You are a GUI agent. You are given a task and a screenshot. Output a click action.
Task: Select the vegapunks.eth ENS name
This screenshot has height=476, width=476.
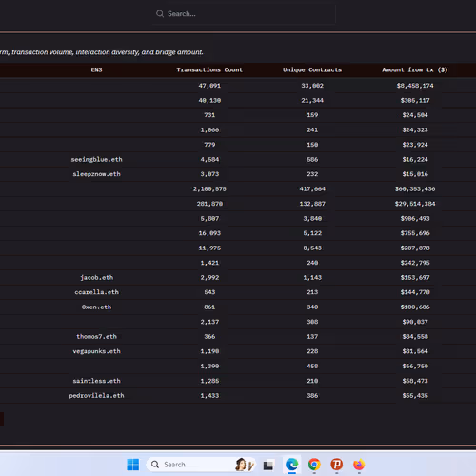click(x=96, y=351)
